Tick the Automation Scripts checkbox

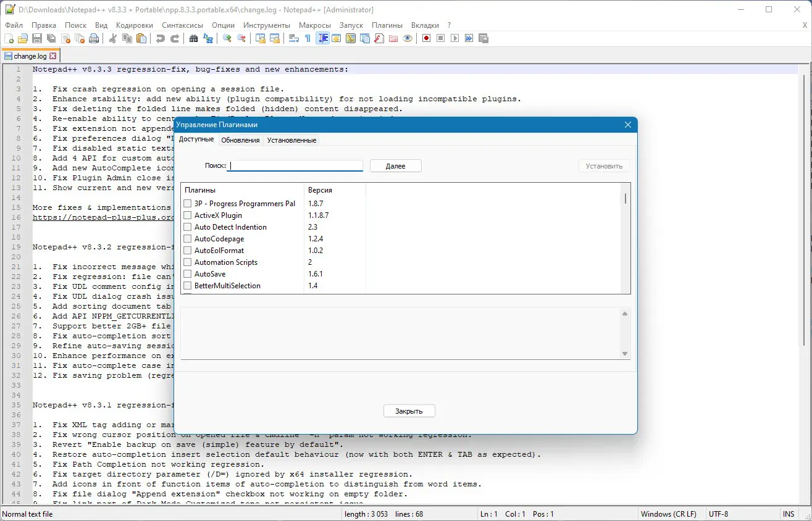[x=188, y=262]
